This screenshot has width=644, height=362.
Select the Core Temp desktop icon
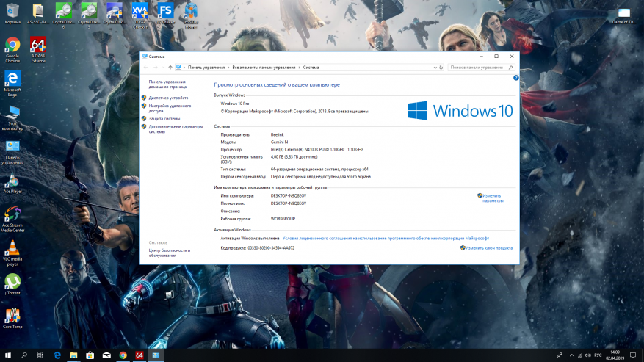point(12,316)
